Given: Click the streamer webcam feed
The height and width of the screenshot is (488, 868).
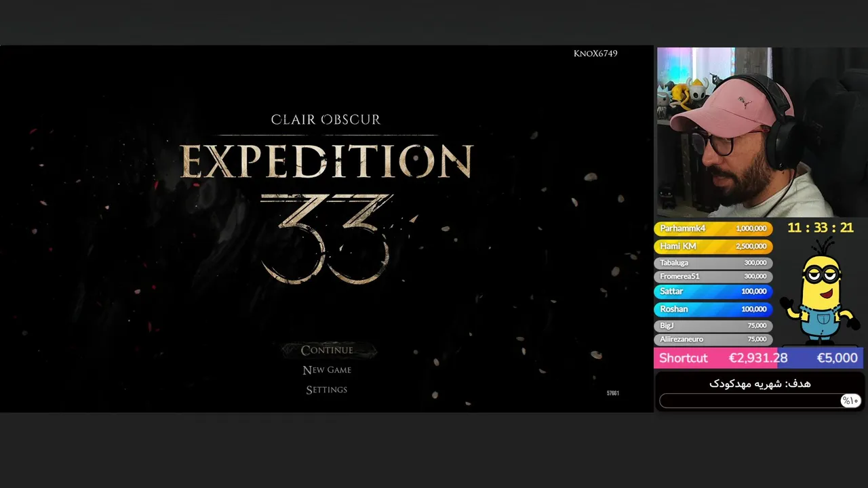Looking at the screenshot, I should click(762, 132).
